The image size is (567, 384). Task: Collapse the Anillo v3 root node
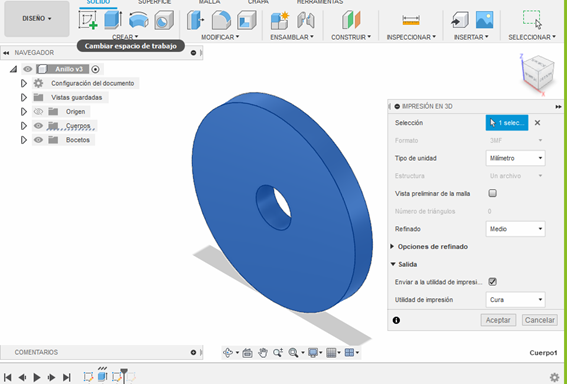point(13,69)
